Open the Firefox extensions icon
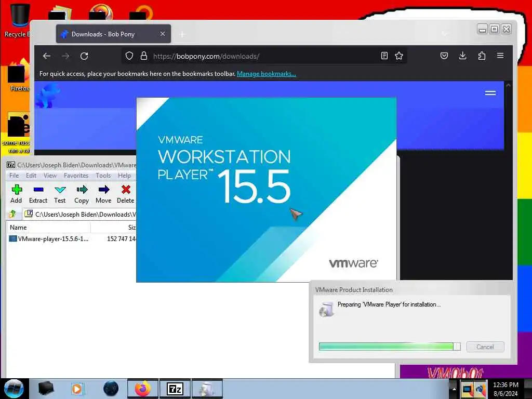 click(482, 56)
